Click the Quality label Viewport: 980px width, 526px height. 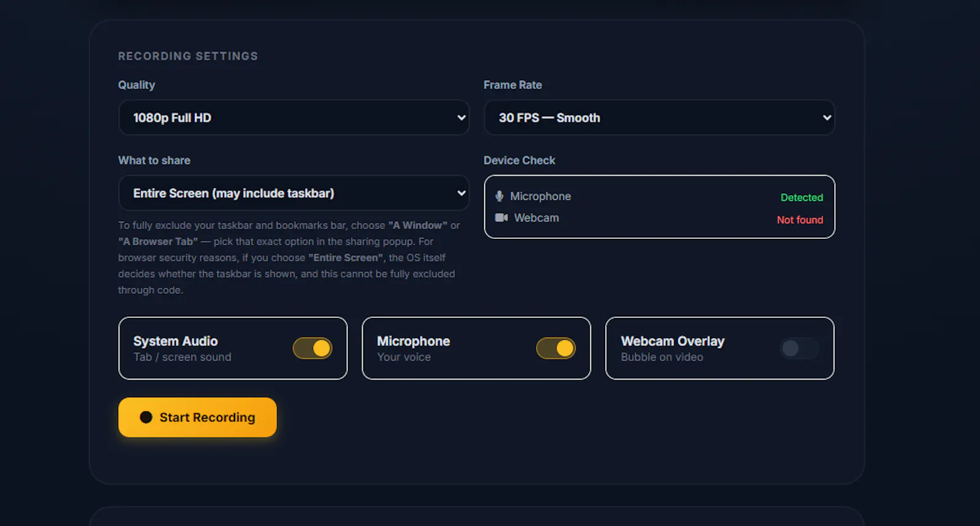[x=137, y=85]
